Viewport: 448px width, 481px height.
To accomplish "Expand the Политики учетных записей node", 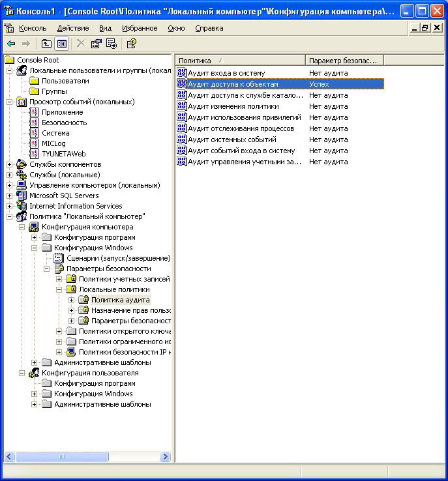I will coord(59,279).
